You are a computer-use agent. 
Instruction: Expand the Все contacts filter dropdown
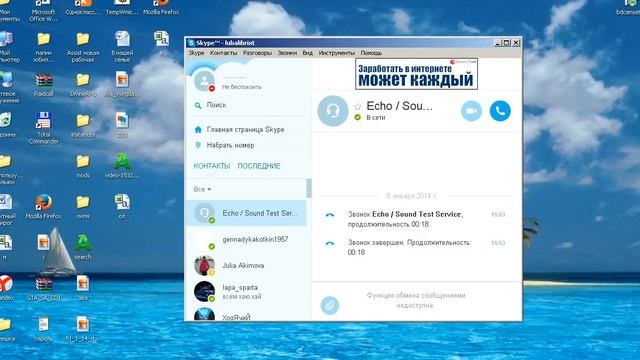point(202,189)
